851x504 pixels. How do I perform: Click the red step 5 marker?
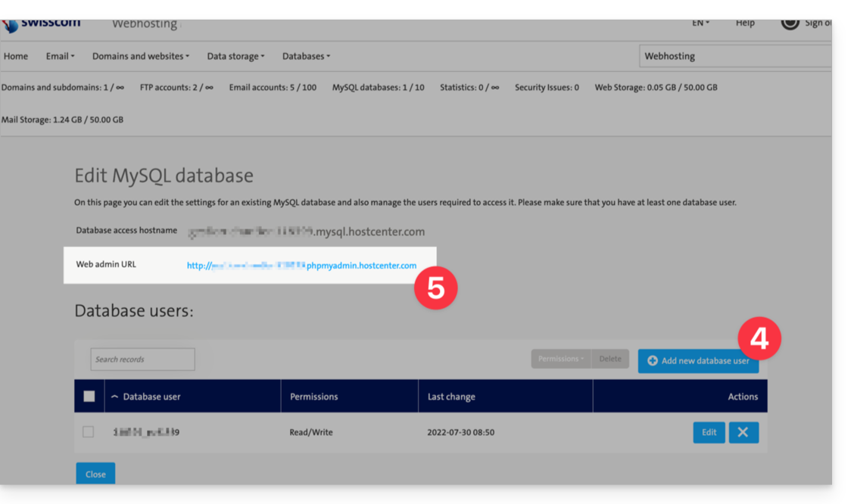(435, 288)
